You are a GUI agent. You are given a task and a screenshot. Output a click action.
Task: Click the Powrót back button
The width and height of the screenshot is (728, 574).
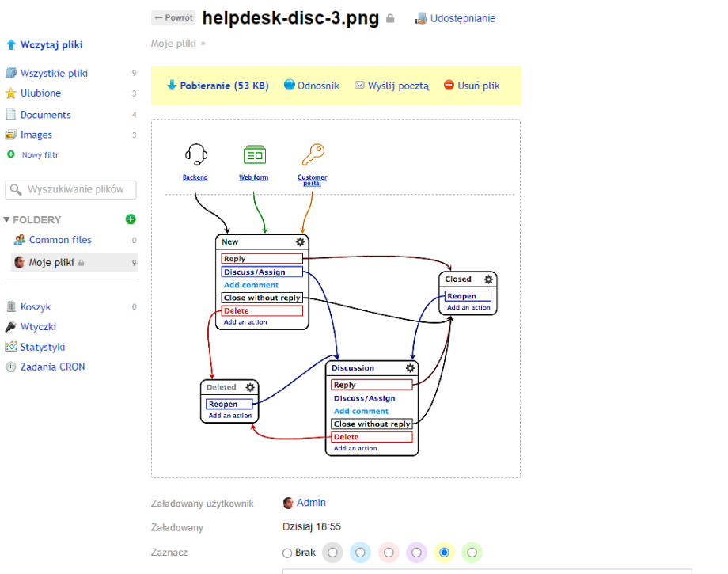tap(173, 17)
